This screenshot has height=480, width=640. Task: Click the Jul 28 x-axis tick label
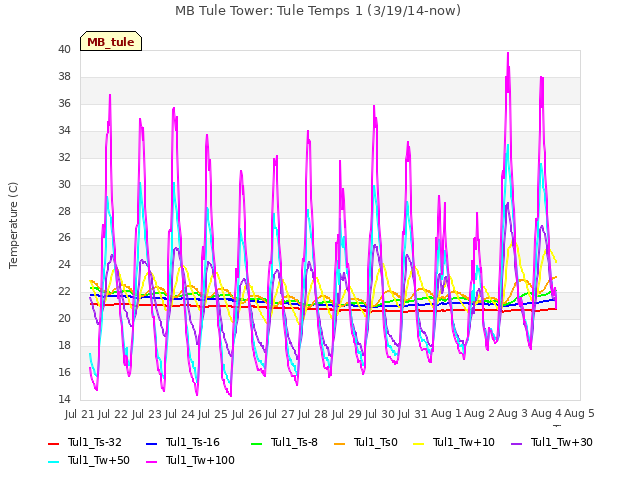pyautogui.click(x=313, y=414)
